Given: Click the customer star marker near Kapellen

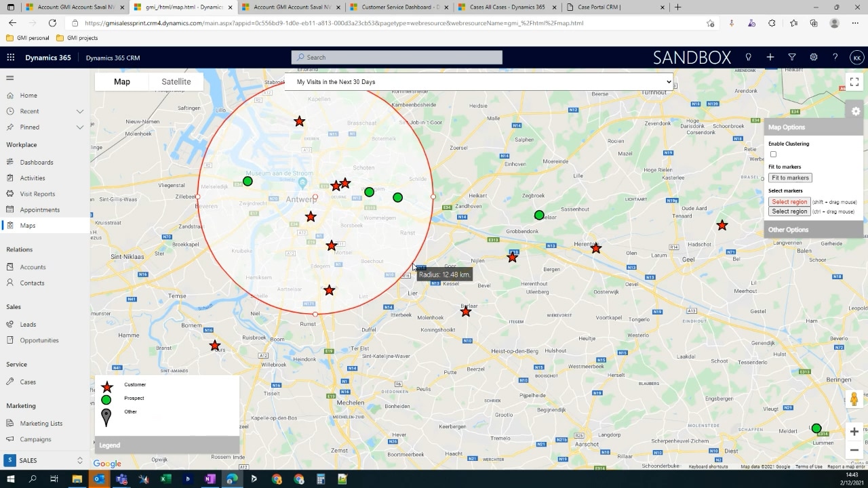Looking at the screenshot, I should click(x=299, y=121).
